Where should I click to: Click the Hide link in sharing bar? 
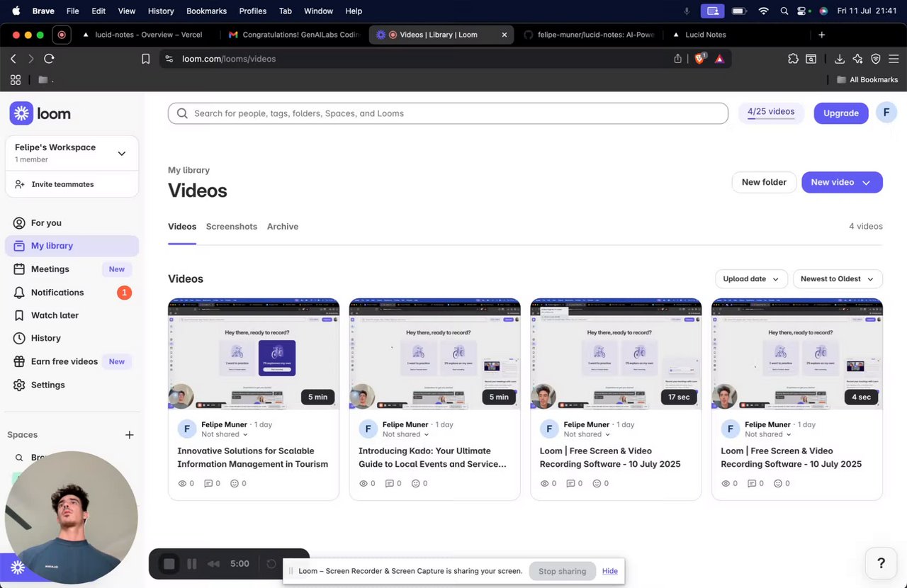(x=610, y=571)
